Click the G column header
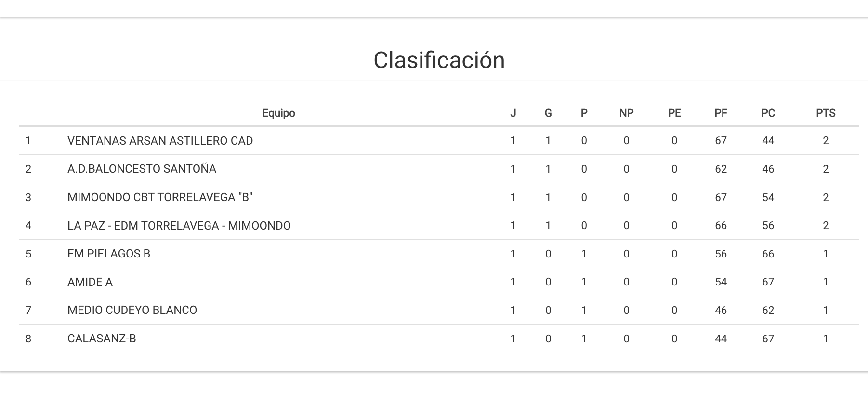This screenshot has height=393, width=868. [x=548, y=113]
